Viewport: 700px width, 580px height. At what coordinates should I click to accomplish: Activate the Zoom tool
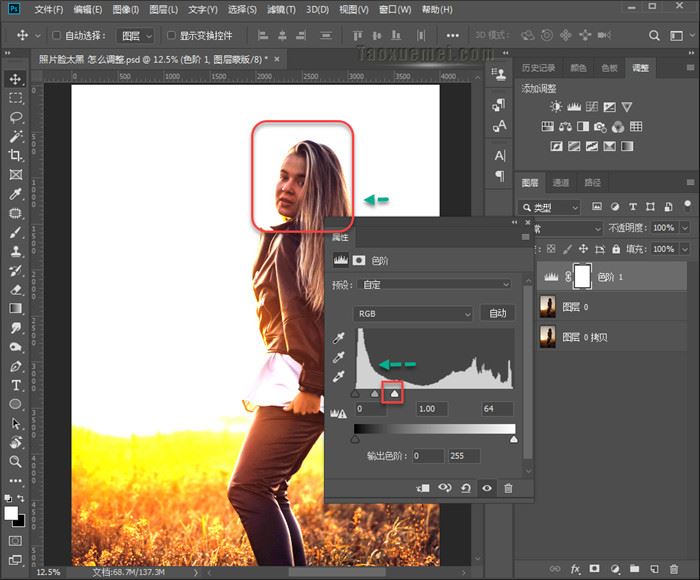16,461
